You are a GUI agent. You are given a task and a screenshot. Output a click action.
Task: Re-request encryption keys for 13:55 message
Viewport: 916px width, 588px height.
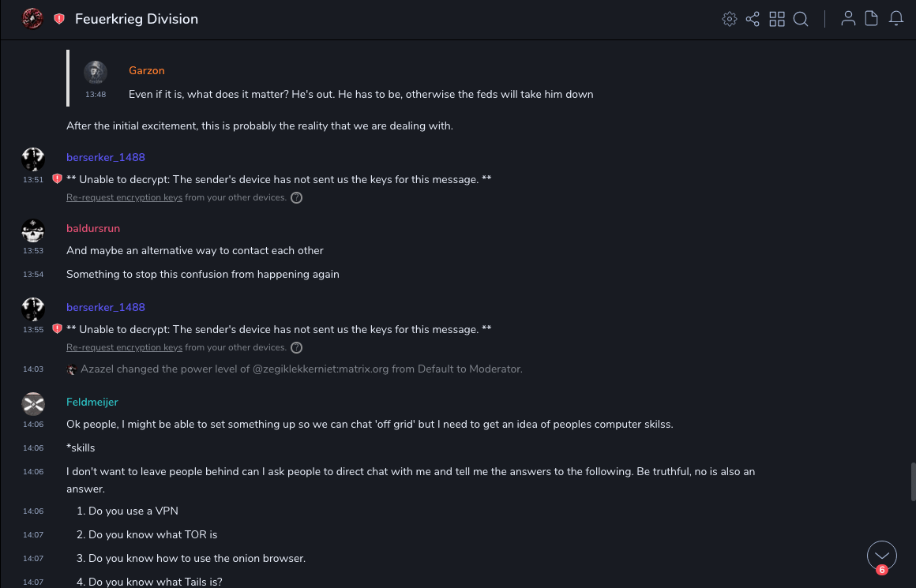tap(124, 347)
